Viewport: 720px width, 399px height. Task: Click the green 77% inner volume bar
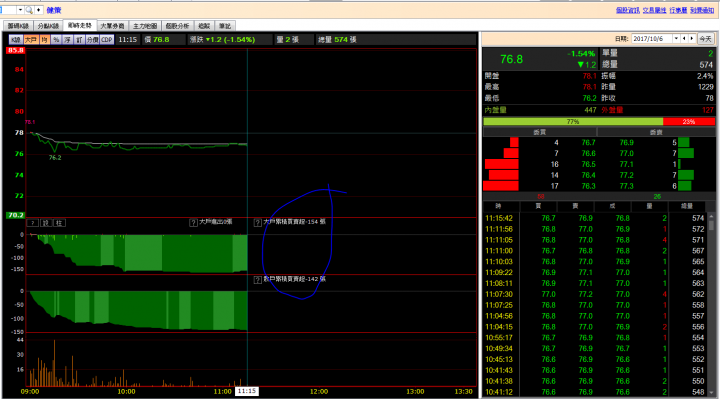(x=573, y=122)
